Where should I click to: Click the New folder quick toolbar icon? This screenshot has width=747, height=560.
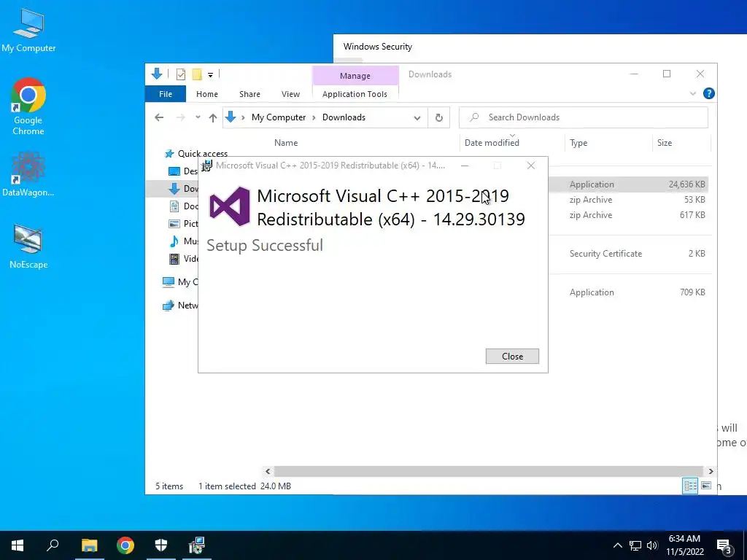click(x=197, y=74)
